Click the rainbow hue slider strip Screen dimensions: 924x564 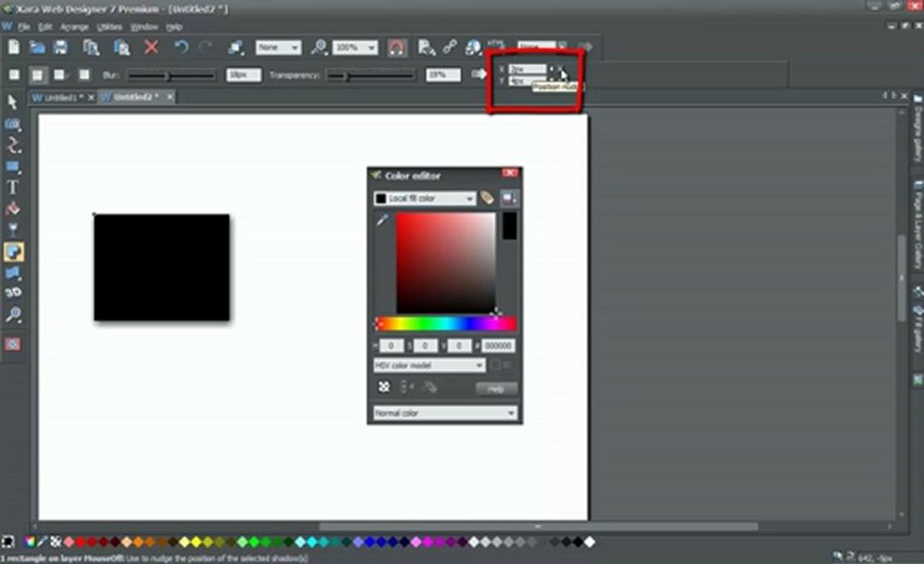click(446, 323)
